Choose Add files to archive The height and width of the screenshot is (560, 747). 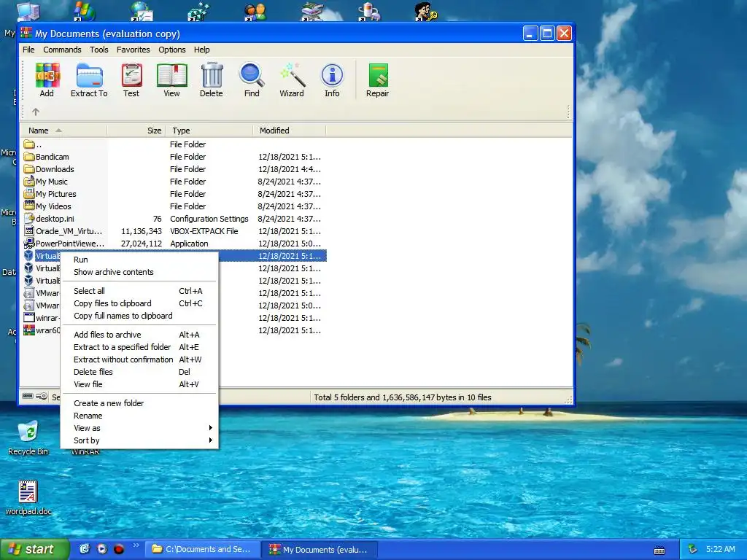(139, 335)
